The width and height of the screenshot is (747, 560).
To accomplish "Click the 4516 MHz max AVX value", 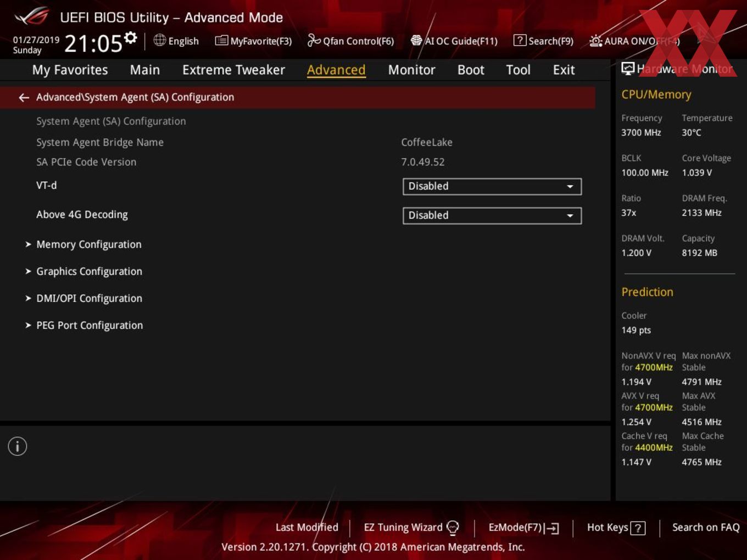I will [701, 422].
